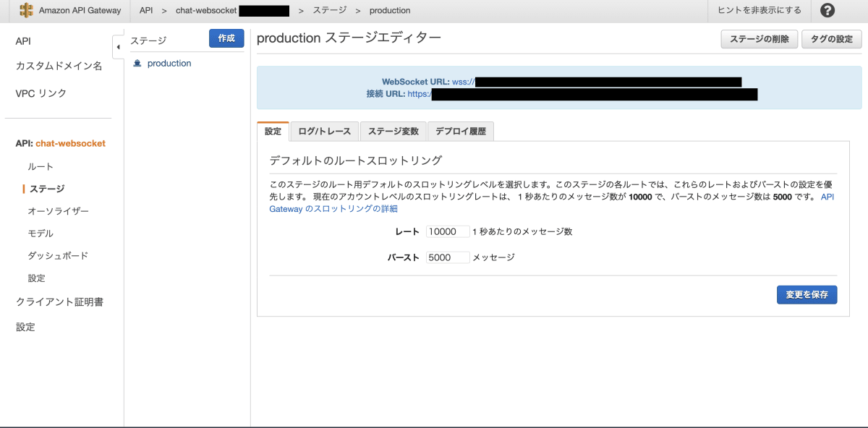Click 変更を保存 button

tap(807, 294)
